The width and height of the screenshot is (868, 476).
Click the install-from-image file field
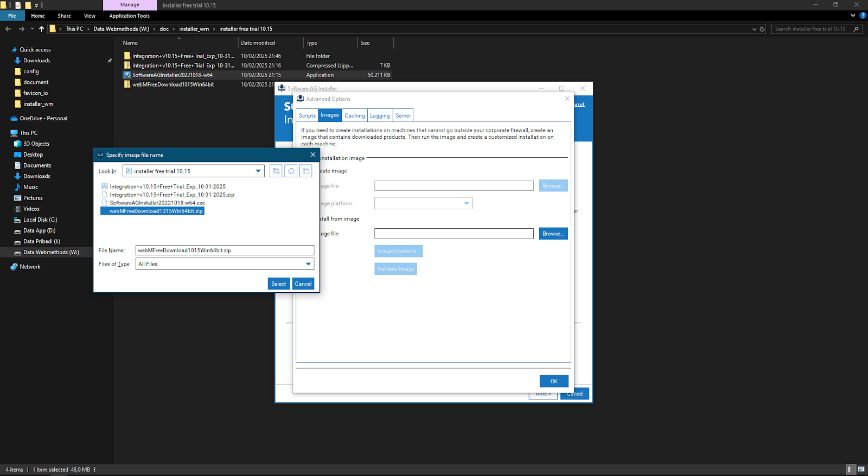[454, 234]
